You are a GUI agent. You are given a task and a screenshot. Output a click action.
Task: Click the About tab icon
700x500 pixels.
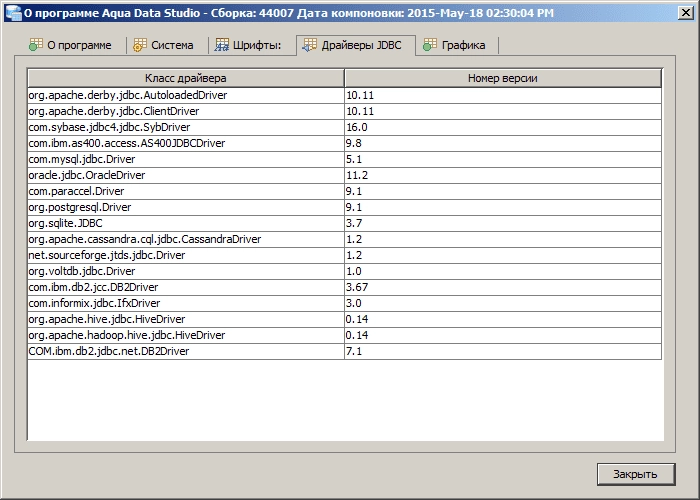click(x=36, y=45)
